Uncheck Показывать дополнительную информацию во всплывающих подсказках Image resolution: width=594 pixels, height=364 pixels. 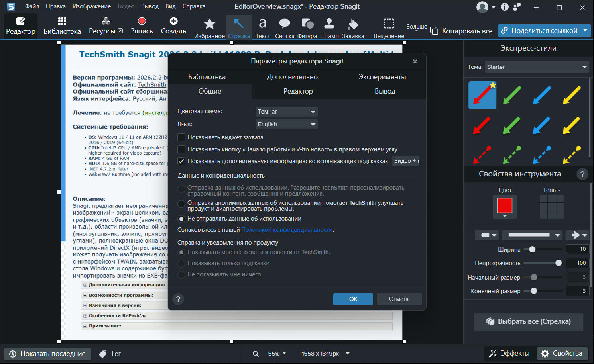181,161
